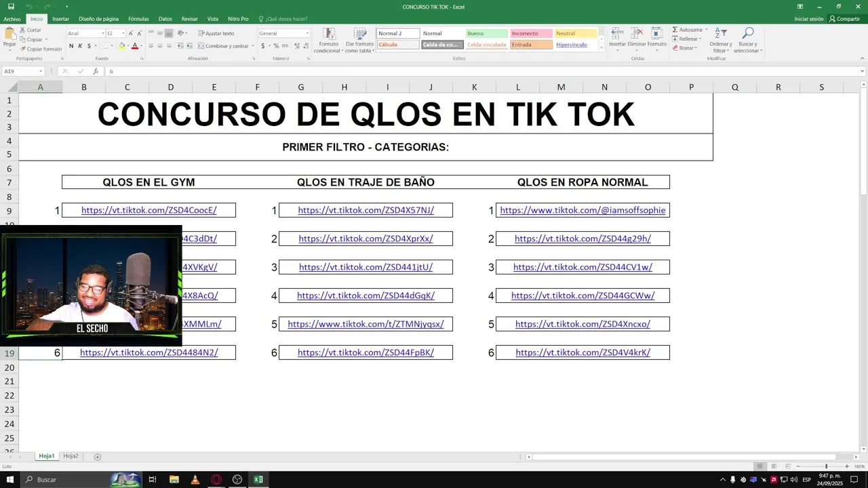This screenshot has width=868, height=488.
Task: Open Opera browser icon in taskbar
Action: point(216,479)
